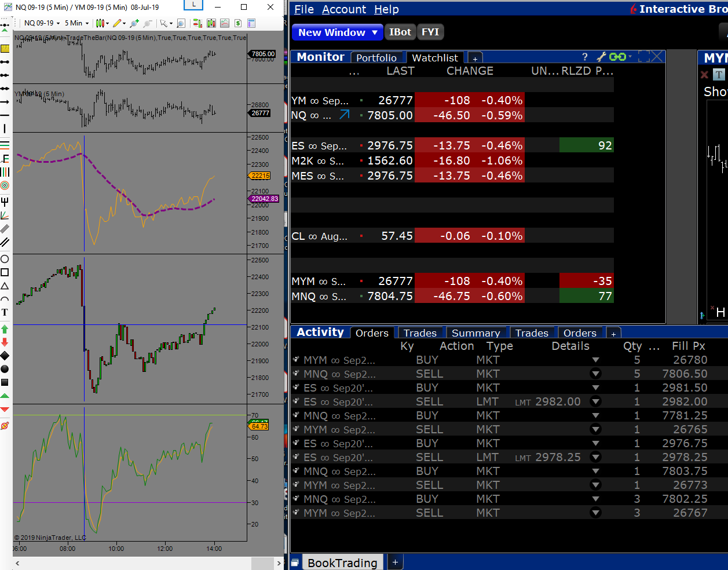
Task: Switch to the Summary tab in Activity
Action: [x=475, y=332]
